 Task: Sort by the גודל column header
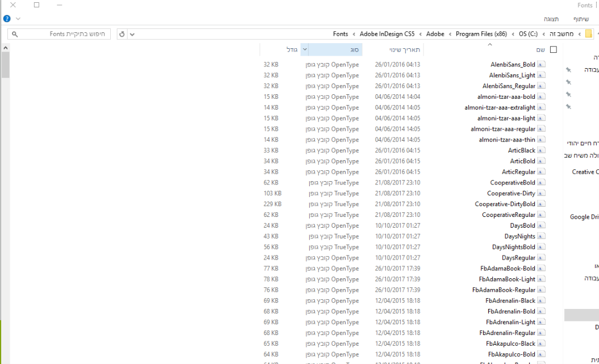(x=292, y=49)
